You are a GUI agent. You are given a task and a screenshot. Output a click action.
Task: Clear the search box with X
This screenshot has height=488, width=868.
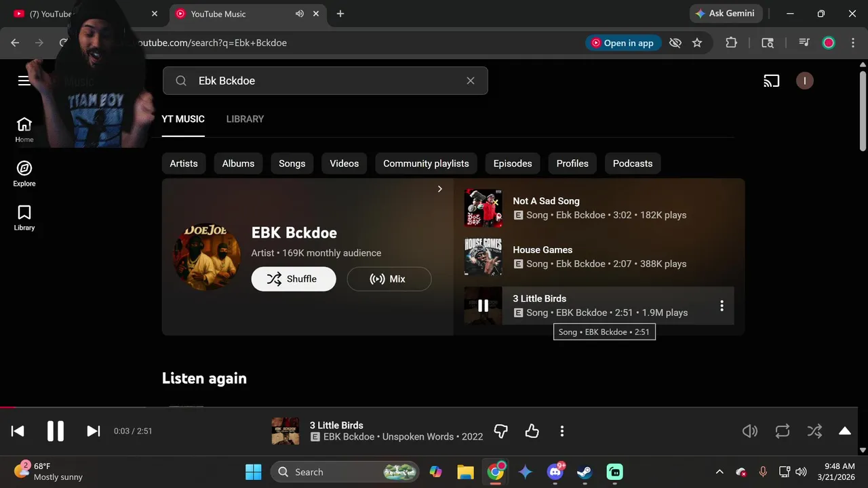coord(471,81)
